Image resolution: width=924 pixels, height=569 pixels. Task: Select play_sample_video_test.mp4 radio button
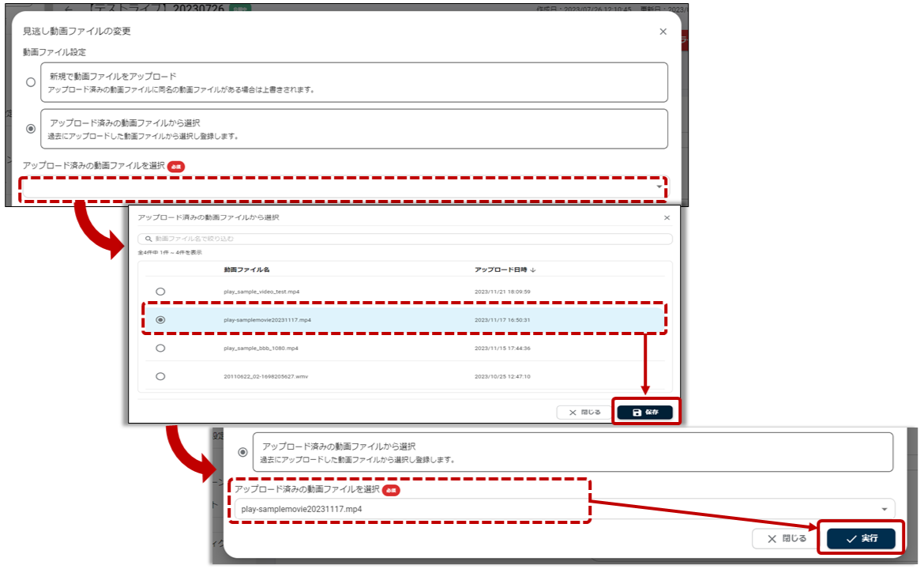coord(160,292)
